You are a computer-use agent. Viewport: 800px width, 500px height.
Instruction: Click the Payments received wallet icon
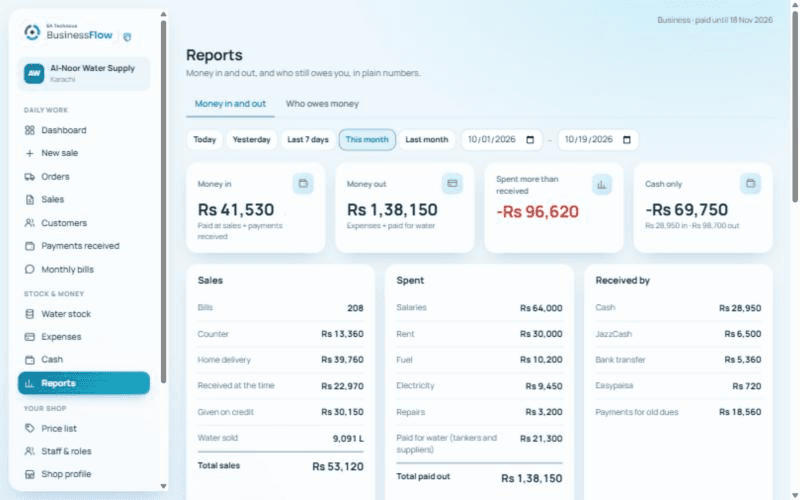point(30,246)
